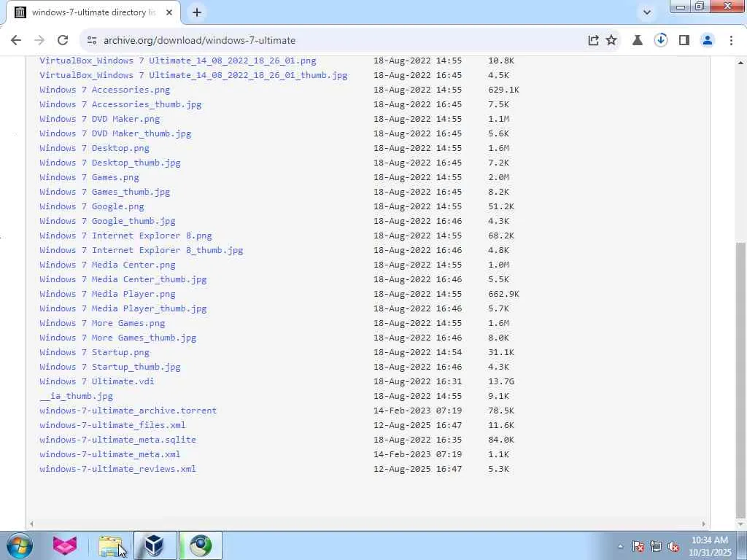
Task: Open the pink cat app in taskbar
Action: [x=64, y=545]
